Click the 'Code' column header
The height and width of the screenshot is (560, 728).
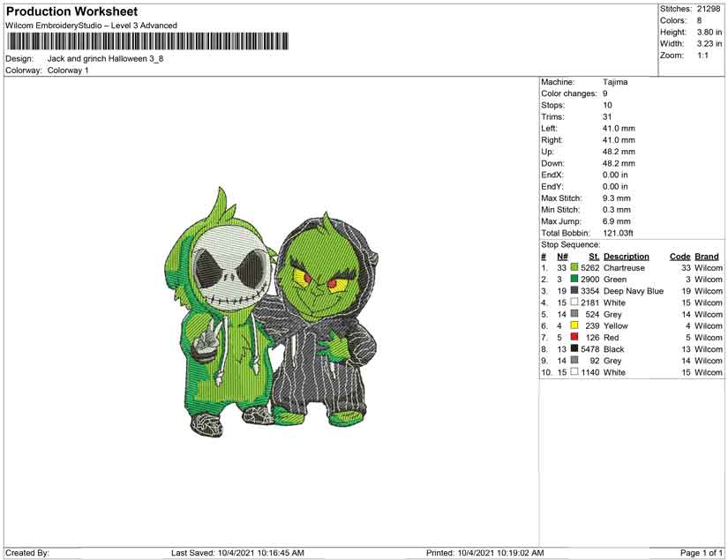pos(680,257)
